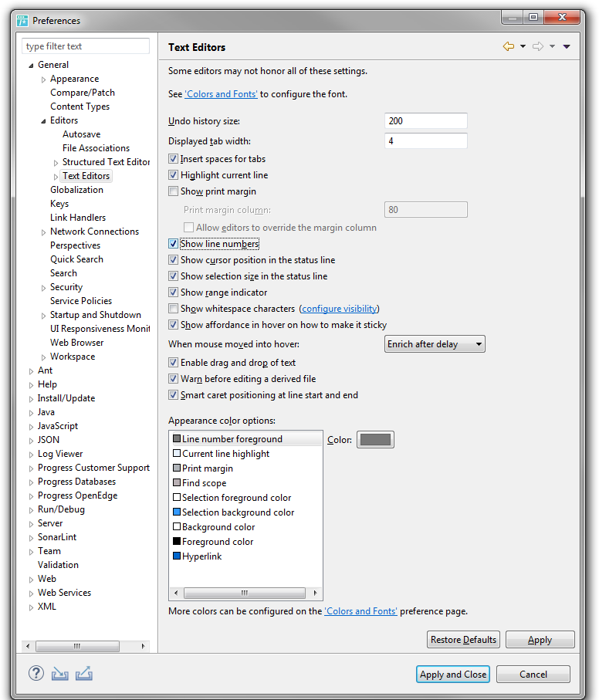Click the color list horizontal scrollbar

click(x=245, y=593)
